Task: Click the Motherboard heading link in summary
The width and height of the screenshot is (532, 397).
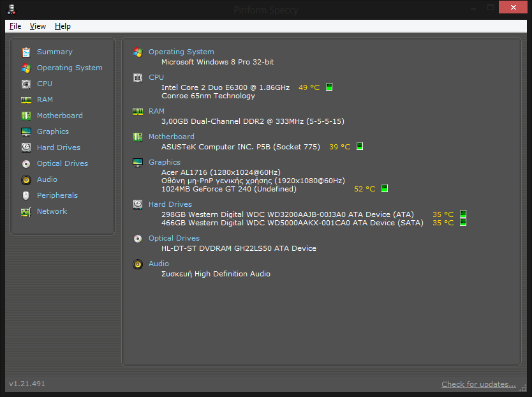Action: pos(172,137)
